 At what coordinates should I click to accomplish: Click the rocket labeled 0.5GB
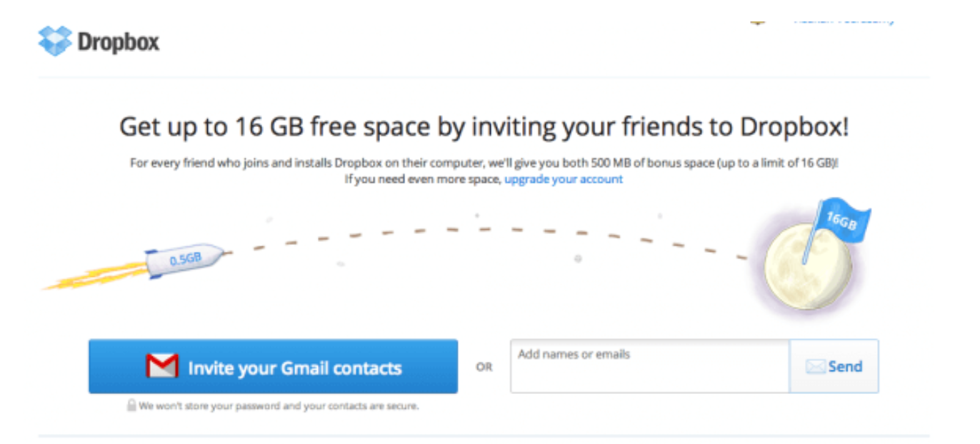point(186,258)
